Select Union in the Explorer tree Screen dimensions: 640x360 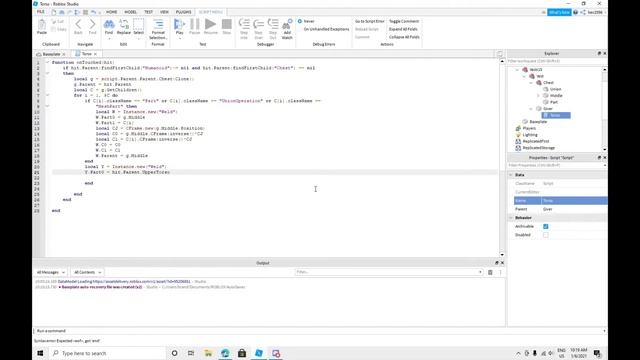[x=556, y=89]
